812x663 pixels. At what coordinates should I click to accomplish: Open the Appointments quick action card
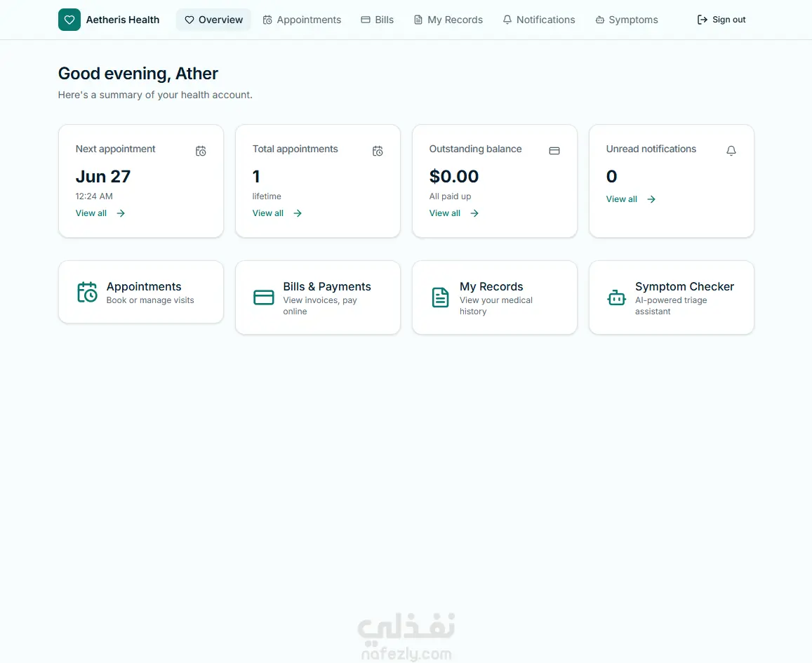pyautogui.click(x=141, y=293)
